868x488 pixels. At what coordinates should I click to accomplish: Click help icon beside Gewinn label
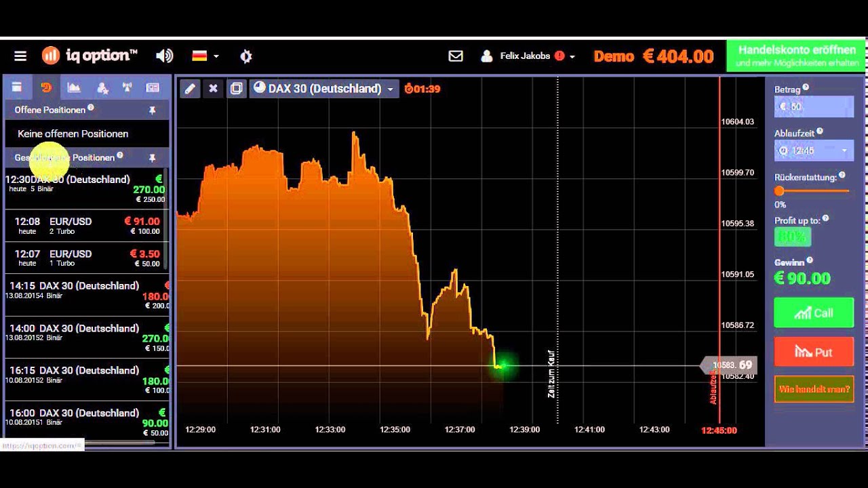(x=810, y=260)
